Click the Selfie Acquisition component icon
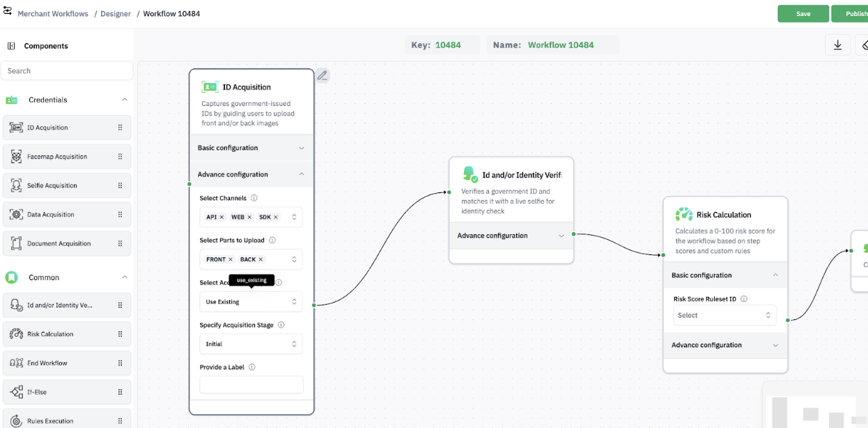The width and height of the screenshot is (868, 428). (16, 186)
